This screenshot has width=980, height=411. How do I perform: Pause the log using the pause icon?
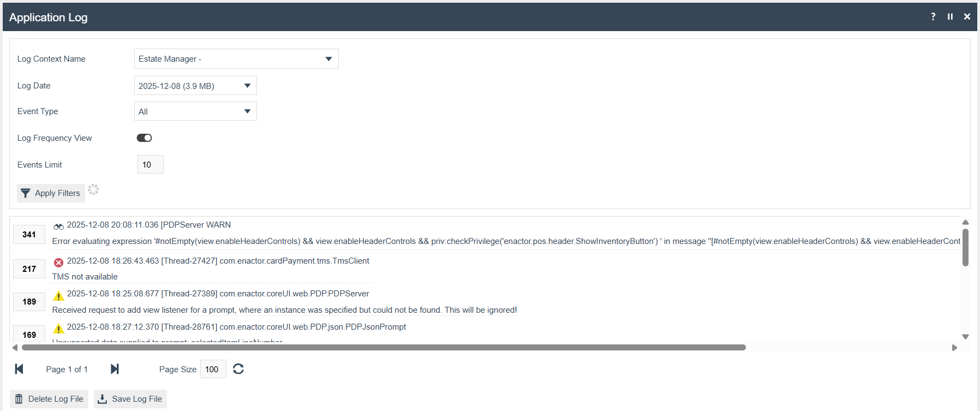[950, 16]
